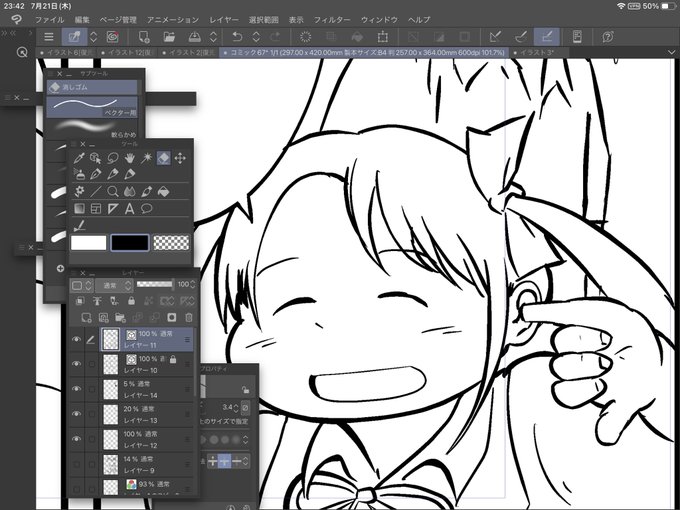Select the Ruler tool
680x510 pixels.
113,209
